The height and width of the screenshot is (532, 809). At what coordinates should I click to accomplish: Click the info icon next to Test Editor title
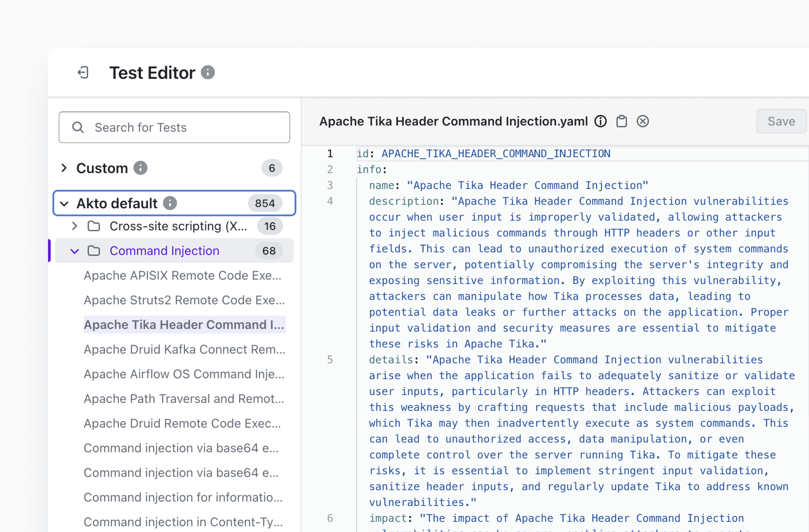point(208,73)
